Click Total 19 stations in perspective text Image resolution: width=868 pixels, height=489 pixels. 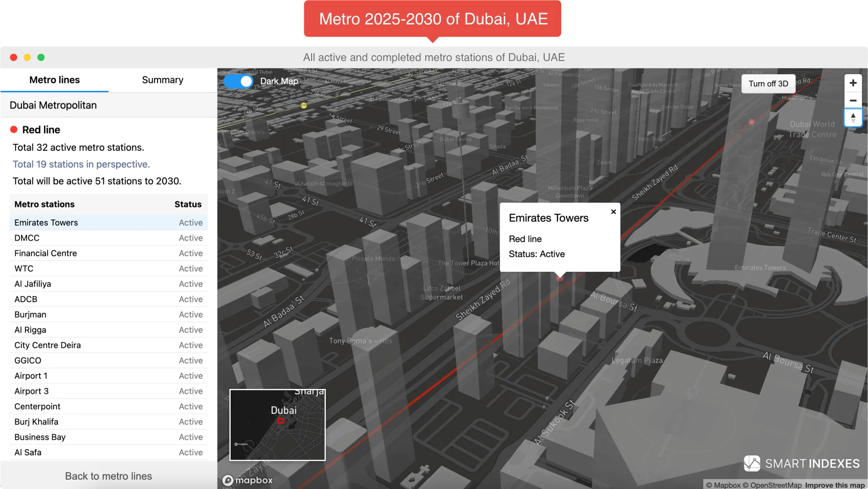(x=81, y=164)
